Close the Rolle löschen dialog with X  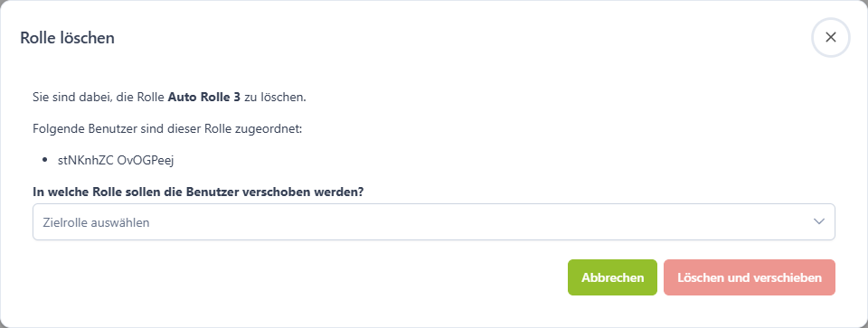(830, 37)
